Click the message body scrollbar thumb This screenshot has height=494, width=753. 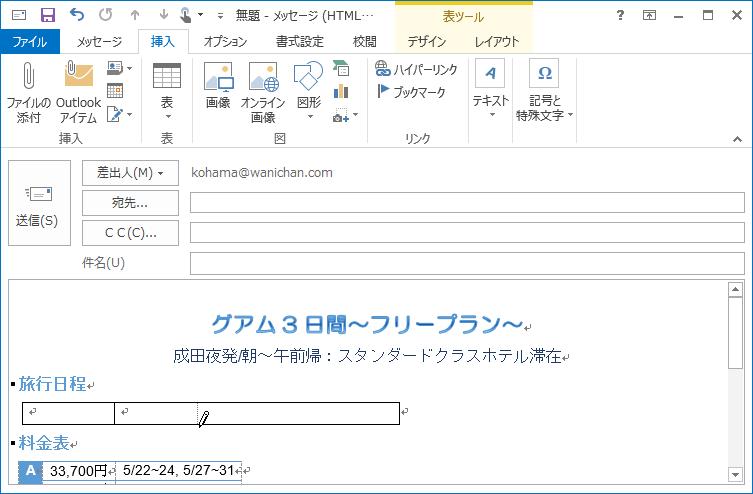(x=735, y=333)
